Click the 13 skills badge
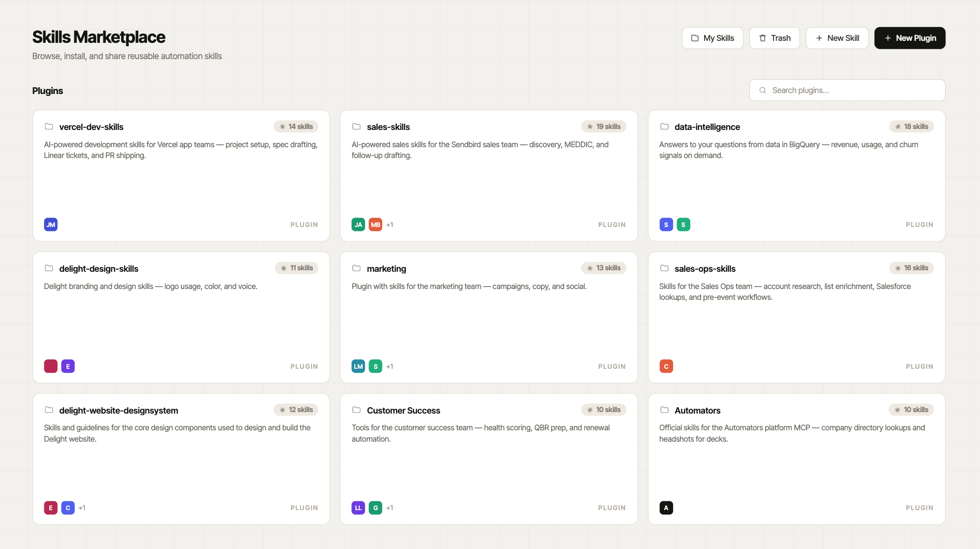 pos(604,268)
